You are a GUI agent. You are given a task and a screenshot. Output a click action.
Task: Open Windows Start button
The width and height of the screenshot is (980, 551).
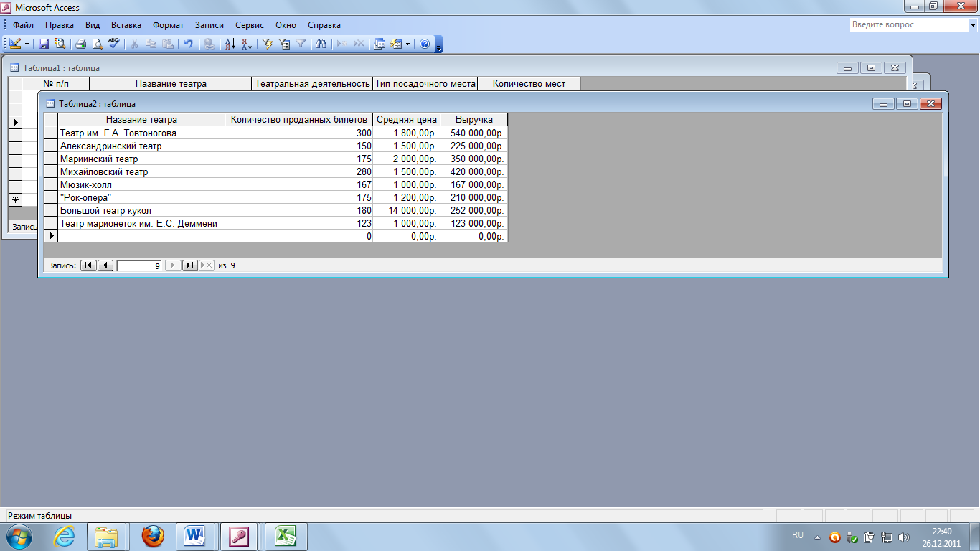pos(19,536)
